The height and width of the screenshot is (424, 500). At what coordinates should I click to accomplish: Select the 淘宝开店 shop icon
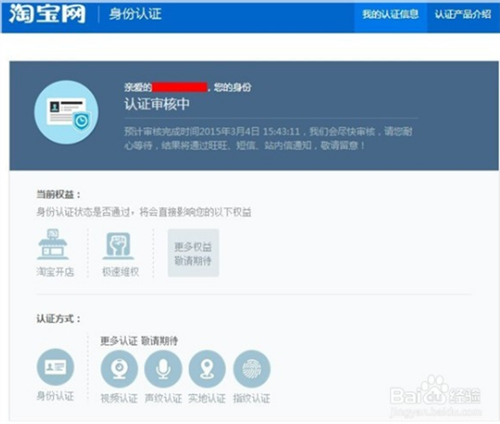coord(53,244)
